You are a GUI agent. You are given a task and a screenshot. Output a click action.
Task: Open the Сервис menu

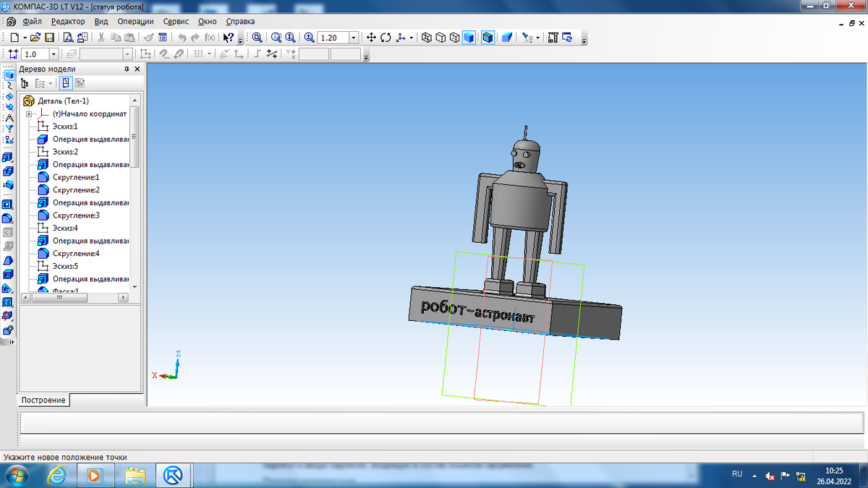click(x=176, y=22)
